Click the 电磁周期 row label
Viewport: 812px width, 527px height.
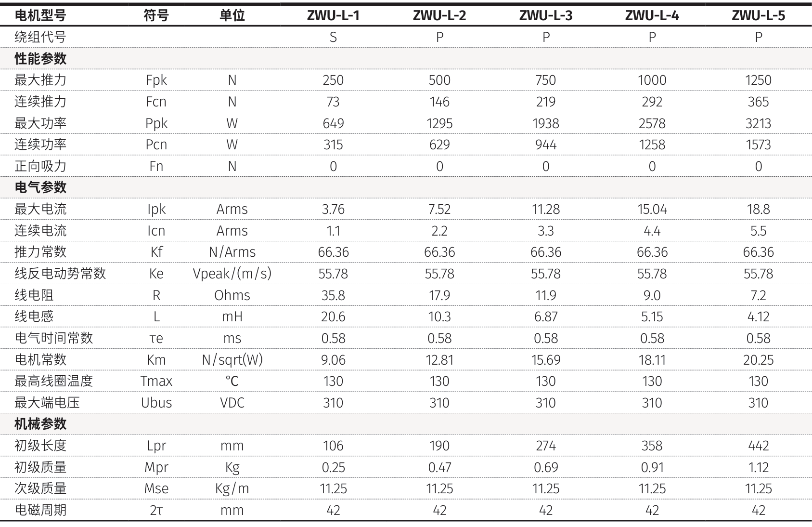point(40,510)
